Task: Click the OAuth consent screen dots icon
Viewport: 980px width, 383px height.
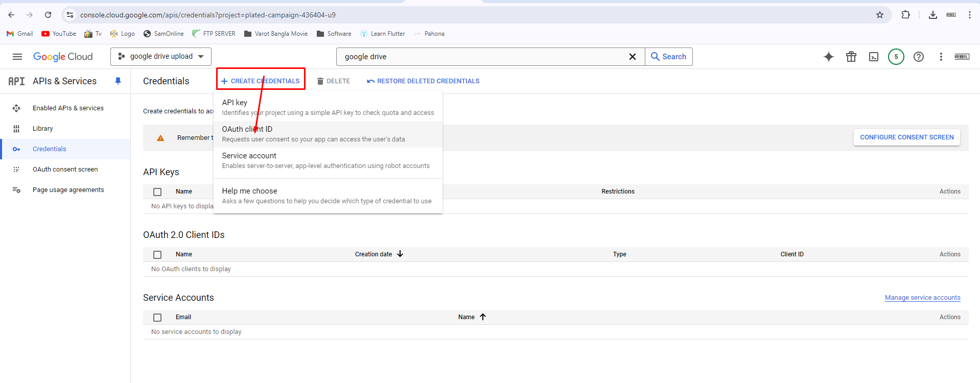Action: tap(16, 170)
